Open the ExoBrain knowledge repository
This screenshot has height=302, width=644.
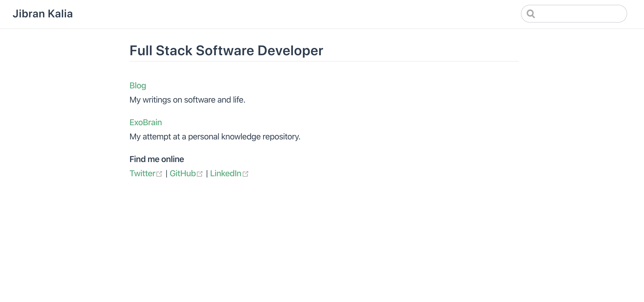(145, 122)
